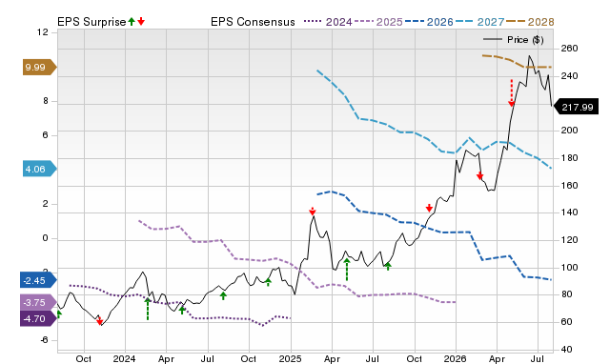Select the 2025 EPS consensus legend entry
Screen dimensions: 610x364
click(x=378, y=22)
